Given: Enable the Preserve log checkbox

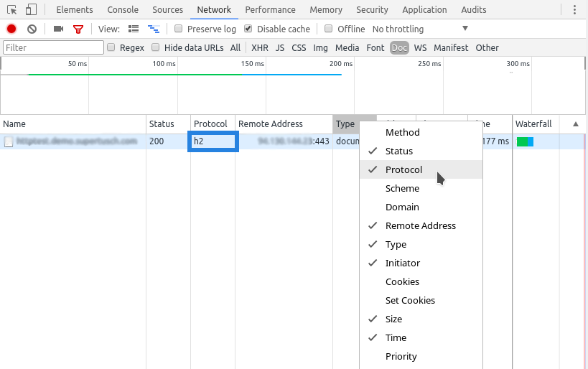Looking at the screenshot, I should (x=179, y=29).
